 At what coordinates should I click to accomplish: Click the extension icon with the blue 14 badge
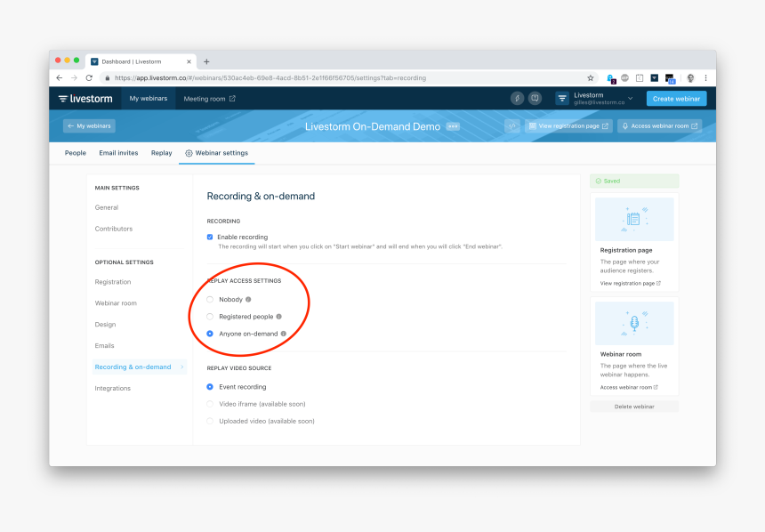click(x=670, y=78)
